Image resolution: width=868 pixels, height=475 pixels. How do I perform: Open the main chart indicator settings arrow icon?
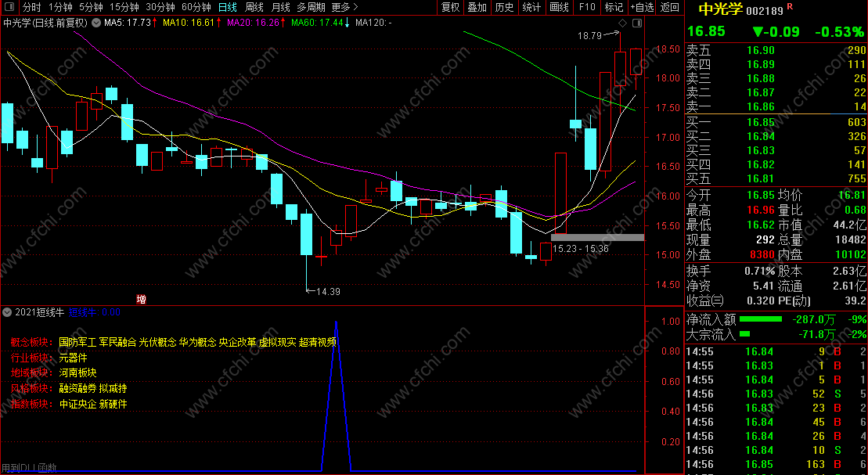[x=96, y=23]
